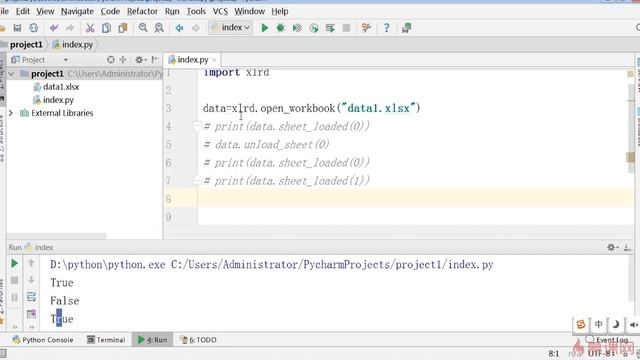Collapse the project1 tree node

point(11,74)
